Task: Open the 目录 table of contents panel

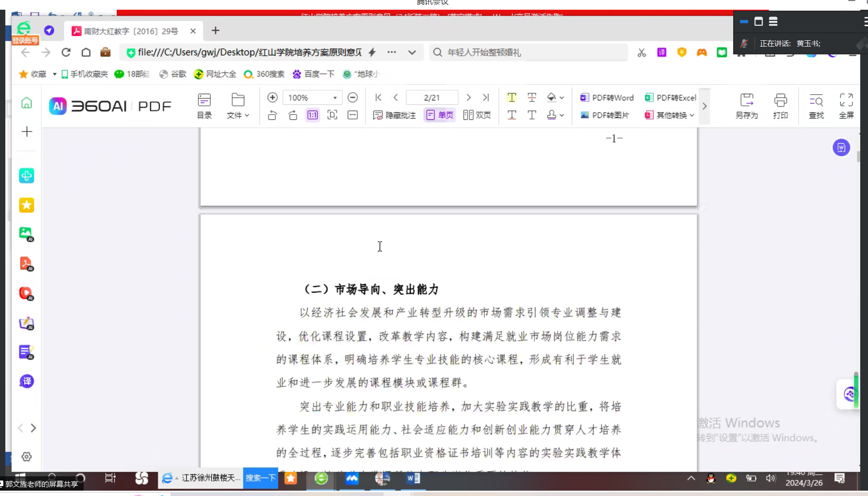Action: [204, 106]
